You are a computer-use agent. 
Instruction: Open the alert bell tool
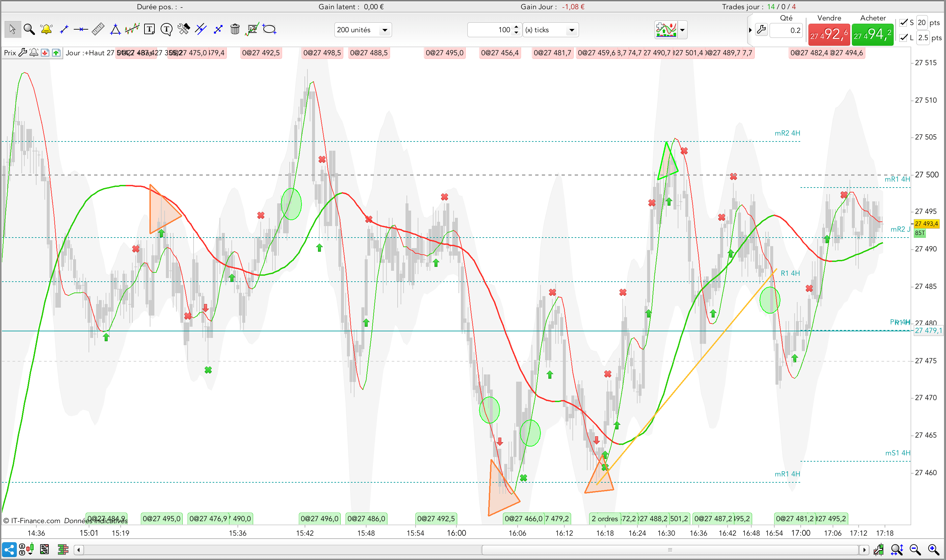[x=46, y=29]
